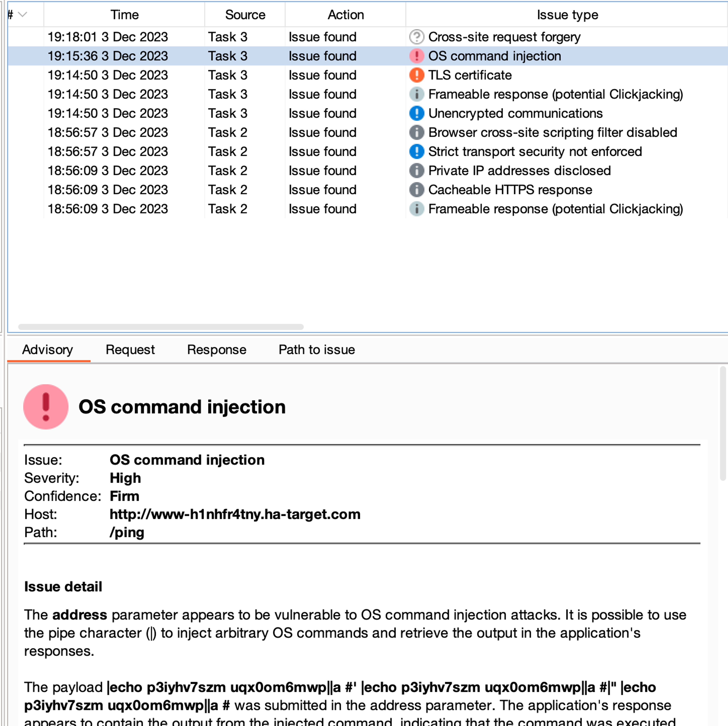Click the large OS command injection advisory icon
The height and width of the screenshot is (726, 728).
(x=45, y=407)
